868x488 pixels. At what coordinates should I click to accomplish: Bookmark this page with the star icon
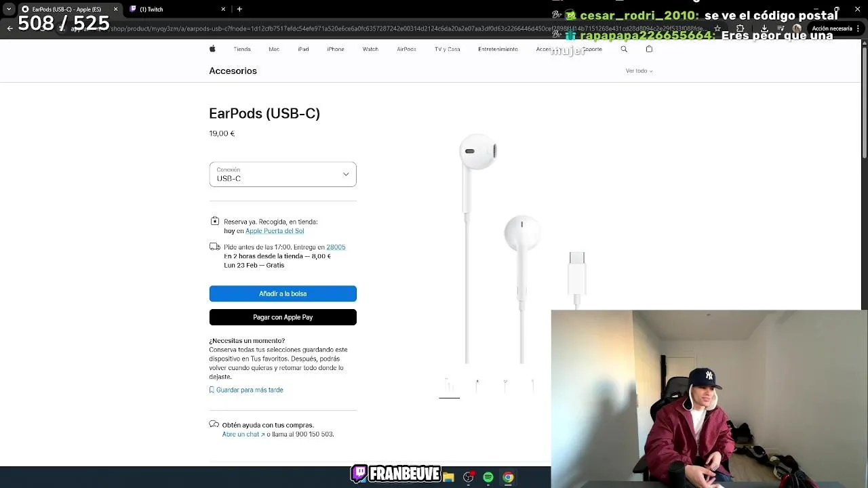(x=717, y=28)
